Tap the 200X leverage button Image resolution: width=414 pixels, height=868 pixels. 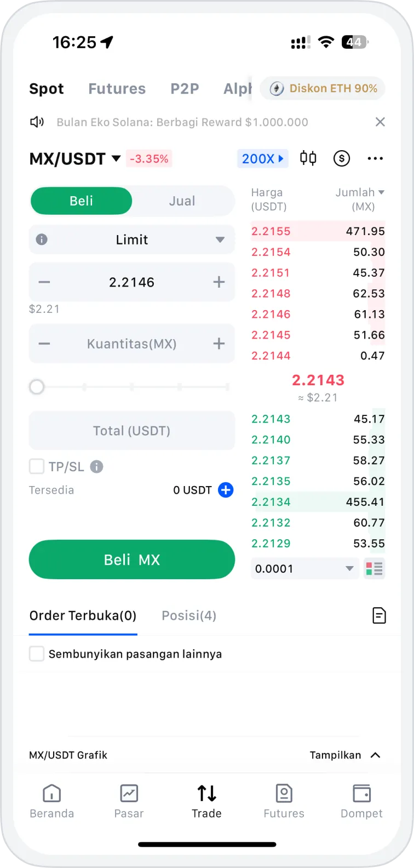click(263, 158)
